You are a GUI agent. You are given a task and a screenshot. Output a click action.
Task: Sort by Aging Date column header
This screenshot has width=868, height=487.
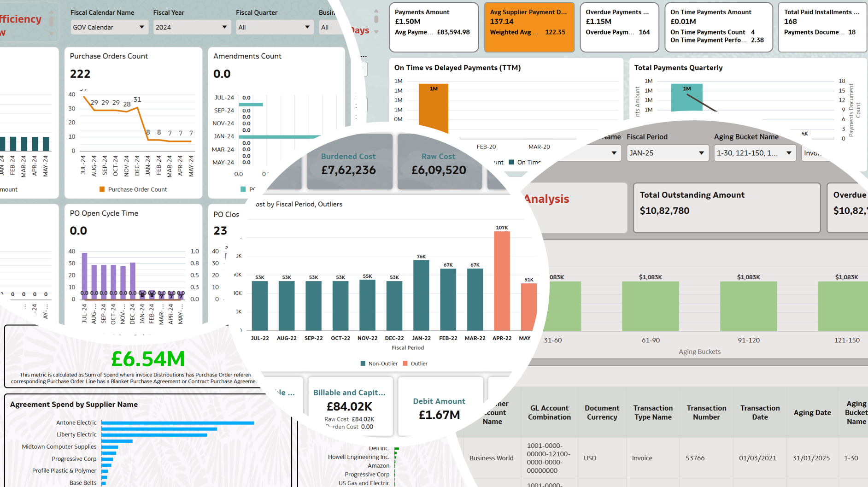point(812,412)
